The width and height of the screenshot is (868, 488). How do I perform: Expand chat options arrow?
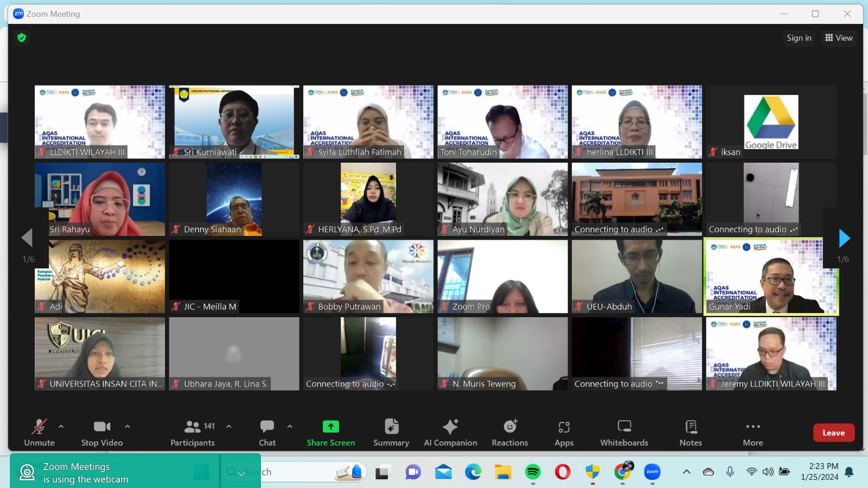290,427
